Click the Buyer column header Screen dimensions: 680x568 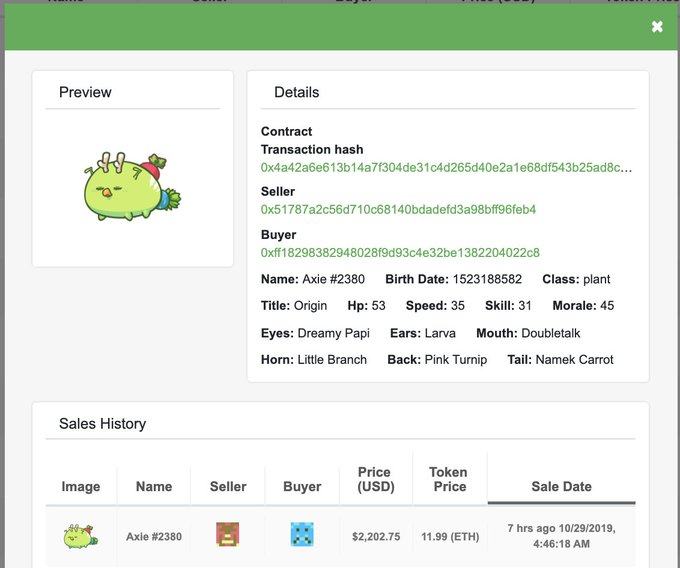[x=302, y=486]
